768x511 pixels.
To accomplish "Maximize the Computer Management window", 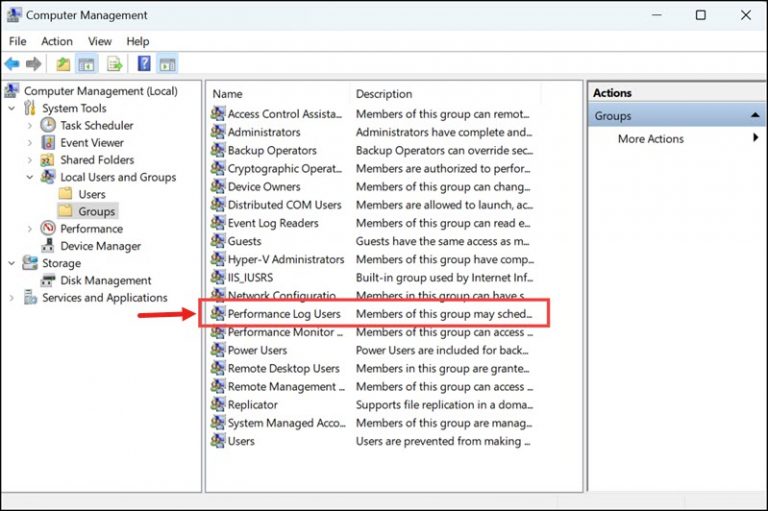I will click(701, 15).
